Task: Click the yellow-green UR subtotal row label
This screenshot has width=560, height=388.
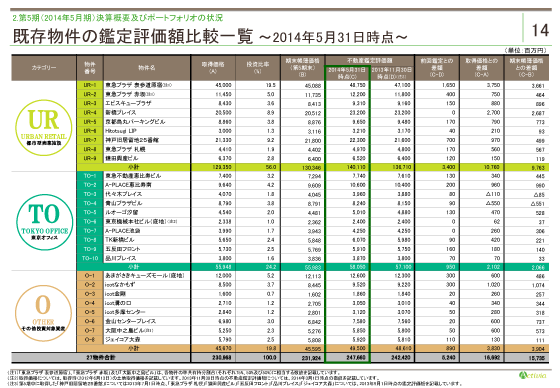Action: pyautogui.click(x=134, y=167)
